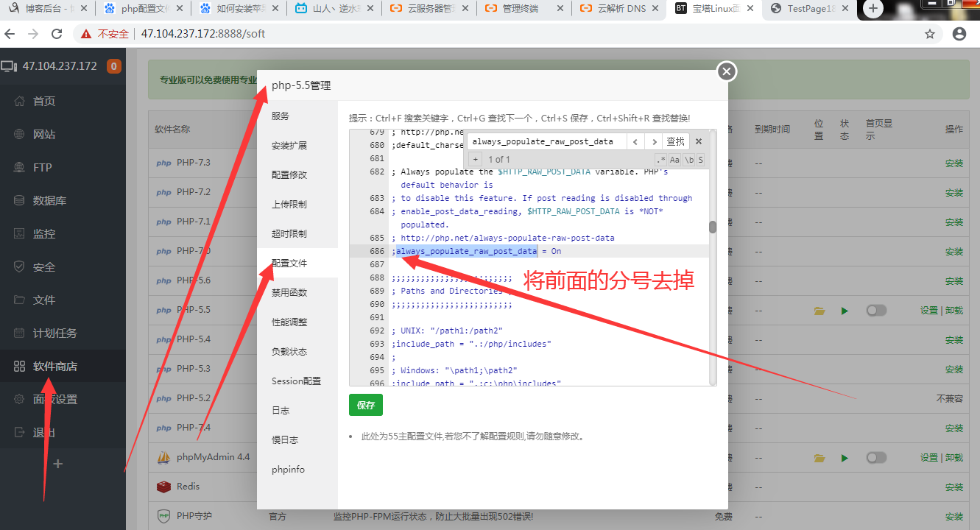Toggle 首页显示 switch for PHP-5.5
The width and height of the screenshot is (980, 530).
tap(876, 311)
